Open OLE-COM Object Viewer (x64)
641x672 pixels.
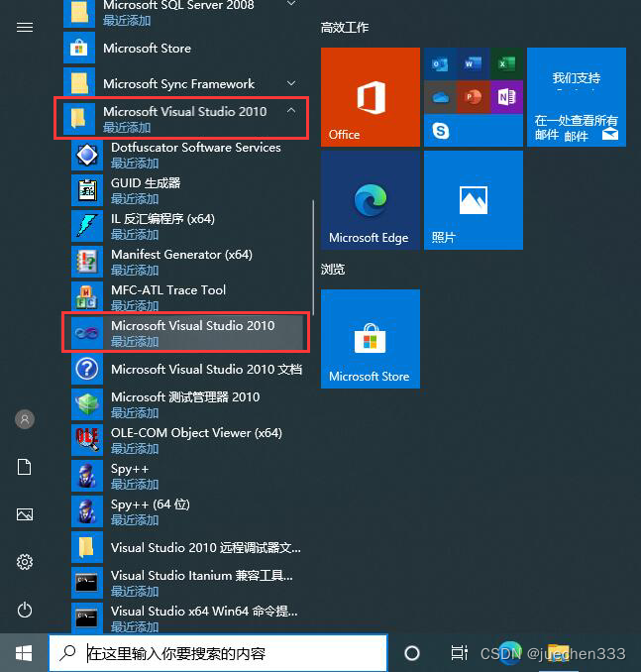point(188,440)
